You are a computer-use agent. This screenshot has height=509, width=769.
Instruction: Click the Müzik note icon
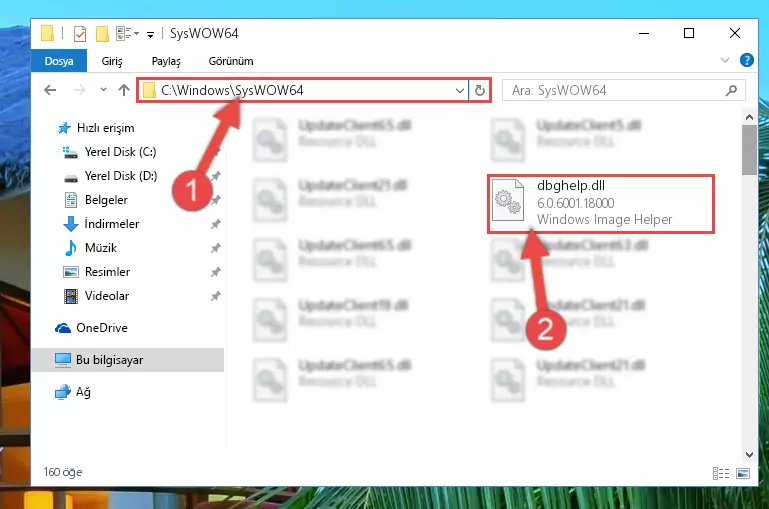tap(71, 248)
